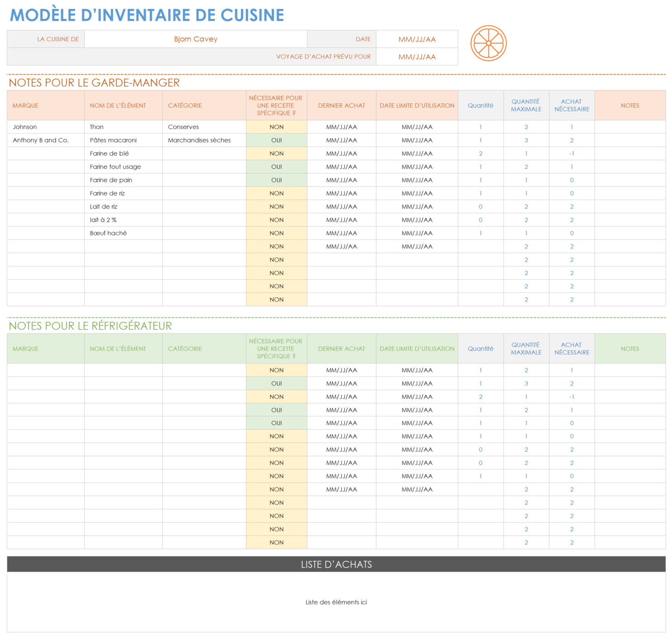Click the 'LISTE D'ACHATS' dark header bar

pyautogui.click(x=336, y=564)
